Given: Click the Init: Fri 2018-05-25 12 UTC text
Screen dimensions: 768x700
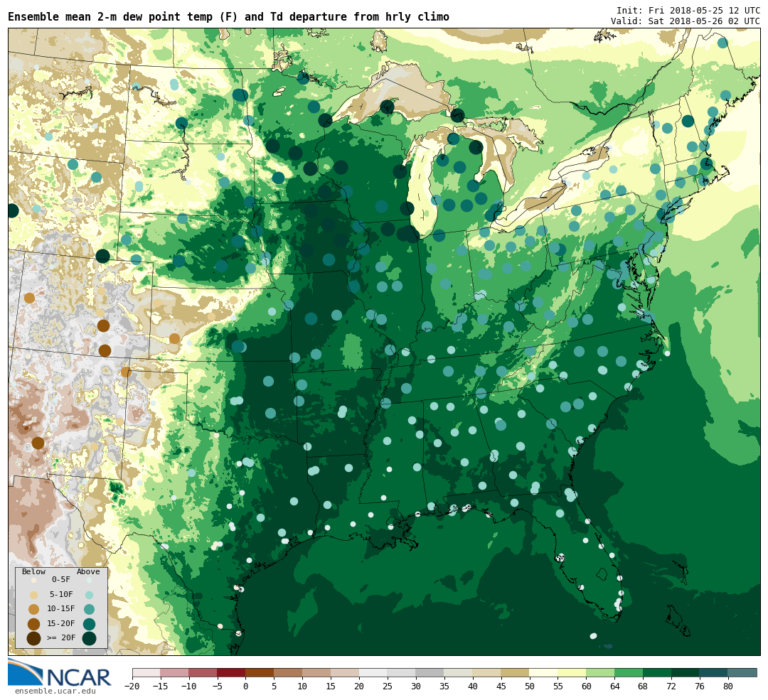Looking at the screenshot, I should (688, 10).
